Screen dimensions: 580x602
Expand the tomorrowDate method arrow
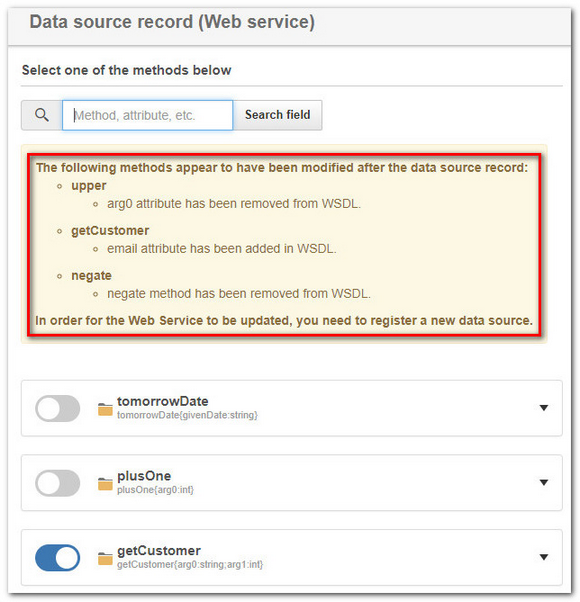(544, 408)
